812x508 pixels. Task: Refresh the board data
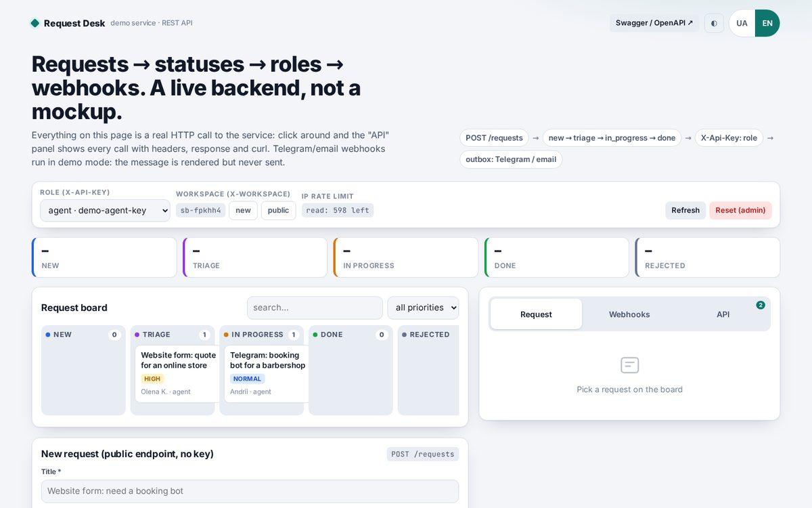pyautogui.click(x=685, y=211)
